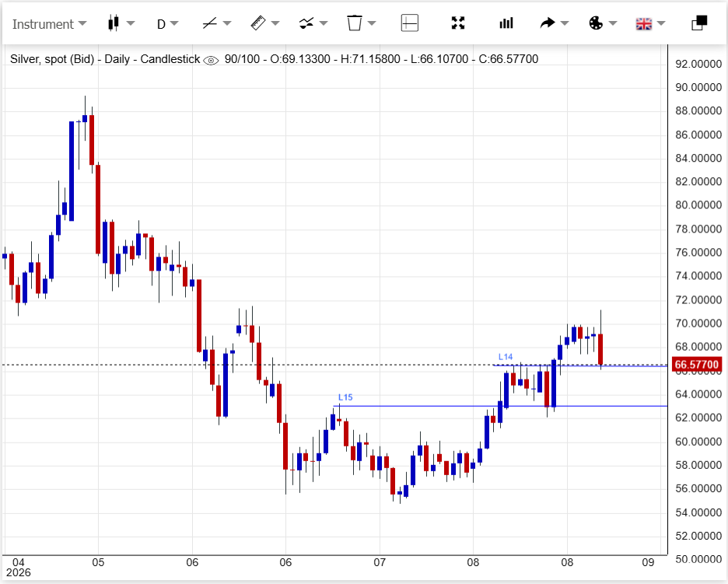Viewport: 728px width, 584px height.
Task: Click the 50.00000 price axis label
Action: pos(698,559)
